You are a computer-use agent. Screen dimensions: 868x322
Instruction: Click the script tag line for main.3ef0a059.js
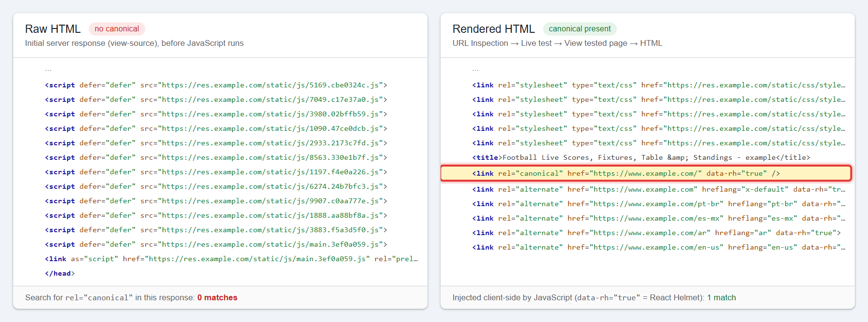click(x=216, y=244)
